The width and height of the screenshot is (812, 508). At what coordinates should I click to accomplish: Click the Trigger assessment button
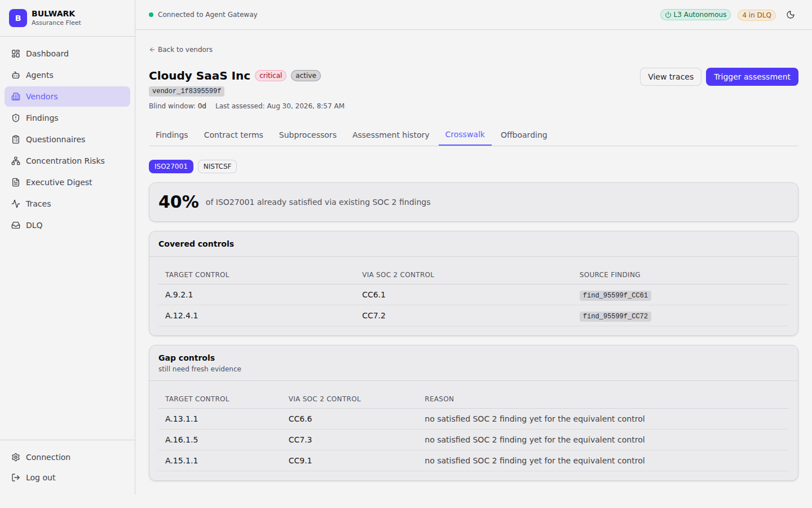(752, 77)
